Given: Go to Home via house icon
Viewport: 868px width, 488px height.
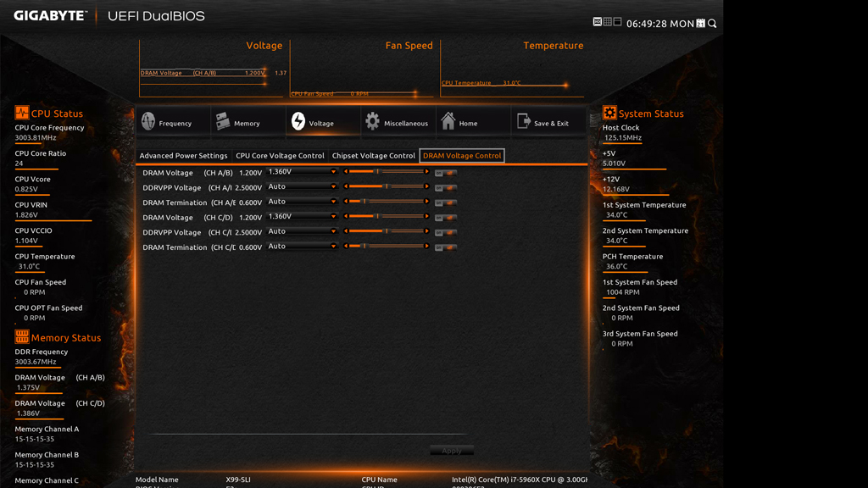Looking at the screenshot, I should tap(448, 122).
